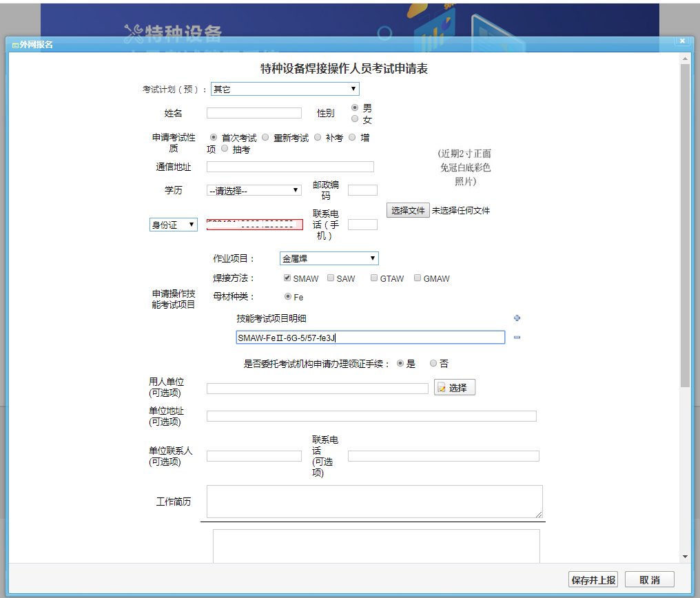The image size is (700, 598).
Task: Select 否 for 是否委托考试机构
Action: [433, 363]
